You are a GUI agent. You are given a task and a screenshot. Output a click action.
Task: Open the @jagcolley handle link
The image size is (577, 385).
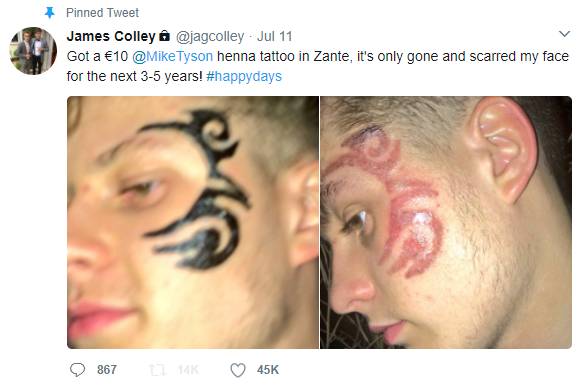click(x=210, y=36)
